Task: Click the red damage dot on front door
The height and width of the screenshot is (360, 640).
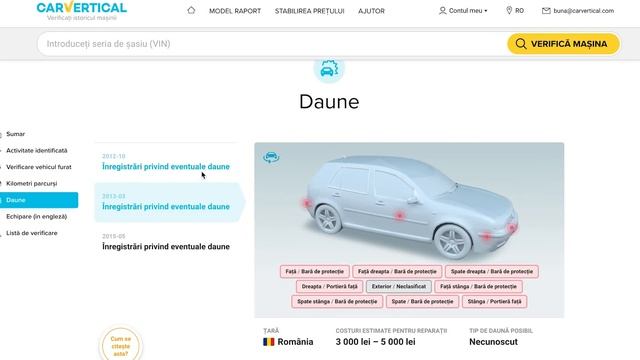Action: point(400,216)
